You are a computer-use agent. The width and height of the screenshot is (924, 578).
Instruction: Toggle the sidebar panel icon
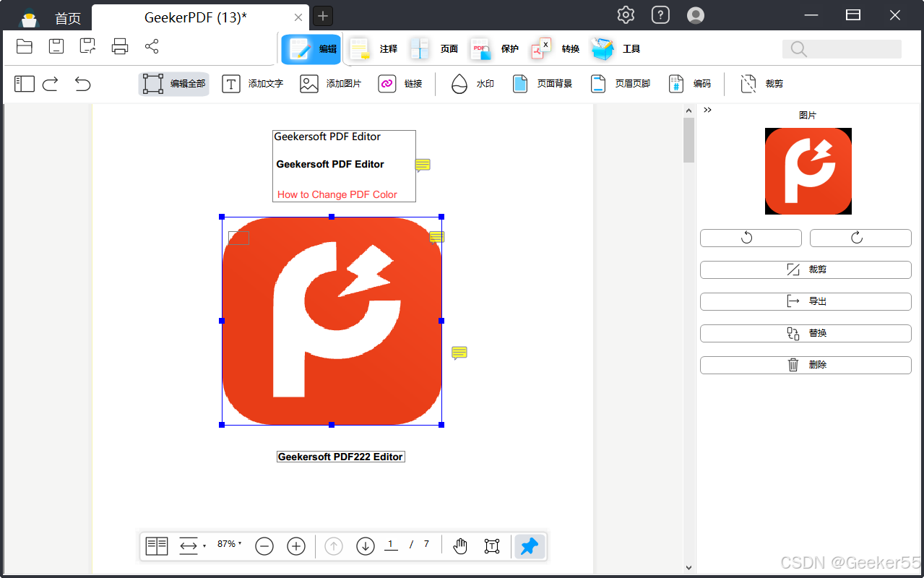point(25,84)
